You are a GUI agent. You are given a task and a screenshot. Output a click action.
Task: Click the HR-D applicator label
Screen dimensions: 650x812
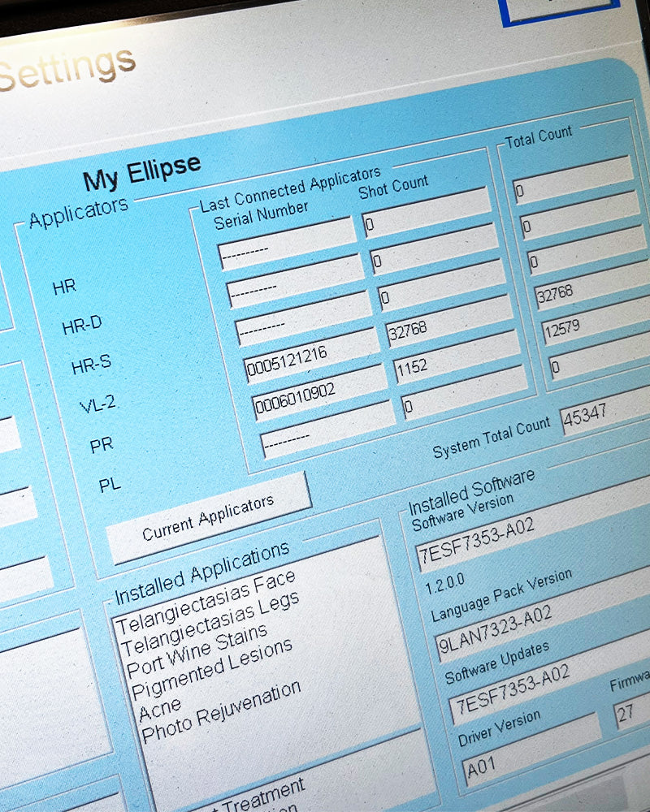(x=82, y=326)
